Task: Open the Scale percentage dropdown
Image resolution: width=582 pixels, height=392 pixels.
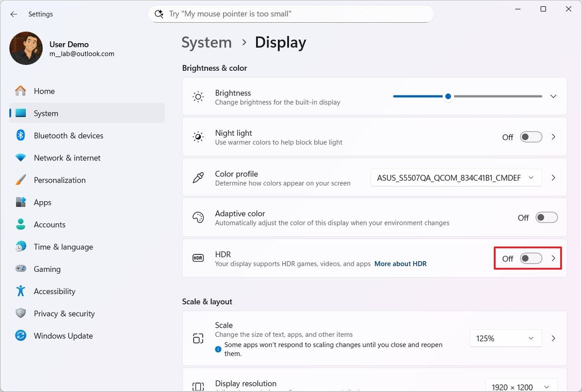Action: (x=505, y=338)
